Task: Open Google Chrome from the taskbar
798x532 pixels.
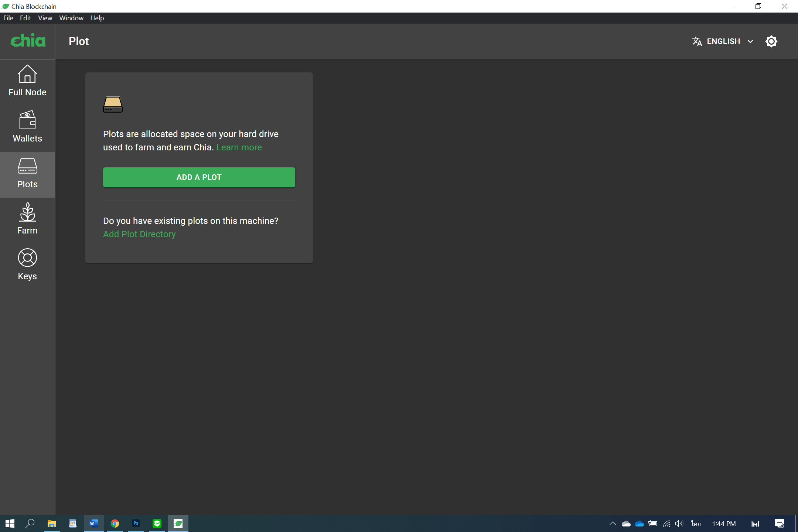Action: pos(115,524)
